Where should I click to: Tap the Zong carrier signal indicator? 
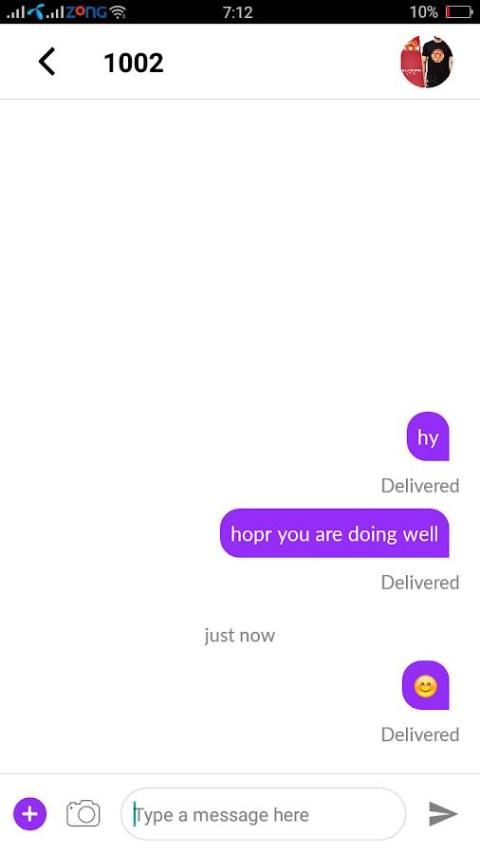[x=76, y=12]
